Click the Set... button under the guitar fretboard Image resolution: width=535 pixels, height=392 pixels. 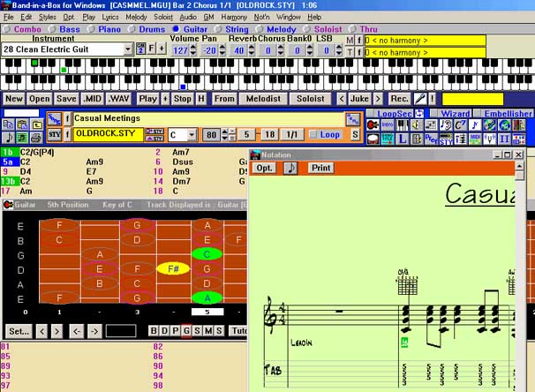19,331
